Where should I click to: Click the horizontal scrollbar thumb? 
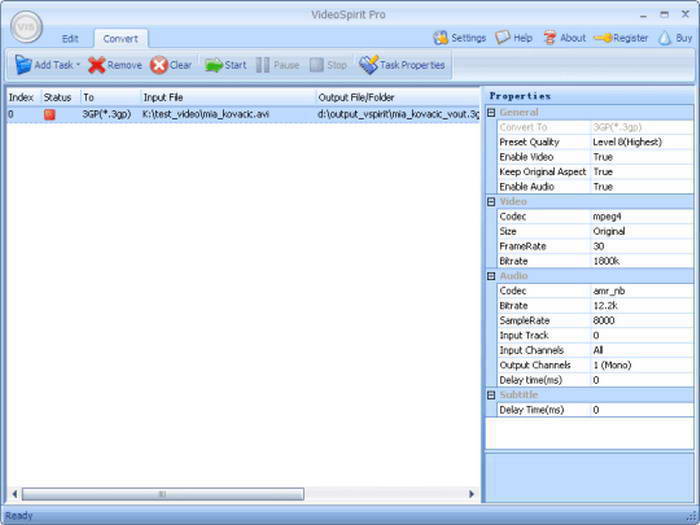(163, 494)
